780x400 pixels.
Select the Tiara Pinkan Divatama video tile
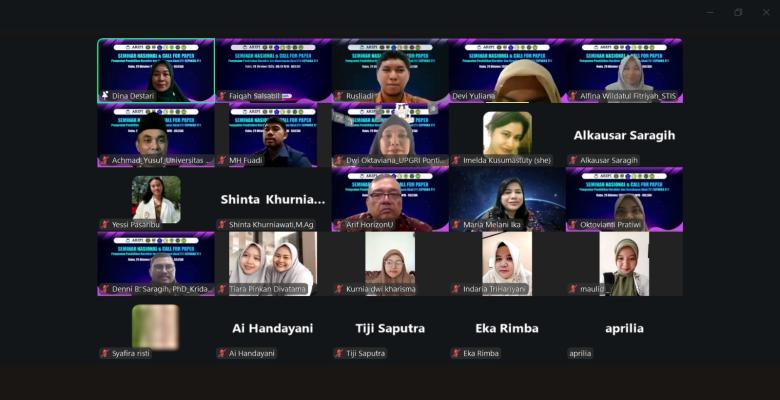[273, 264]
